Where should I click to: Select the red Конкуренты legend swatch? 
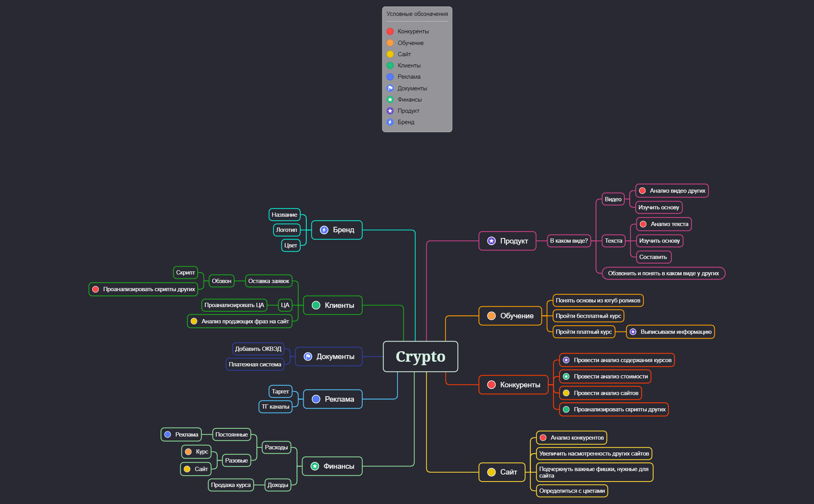pos(390,31)
